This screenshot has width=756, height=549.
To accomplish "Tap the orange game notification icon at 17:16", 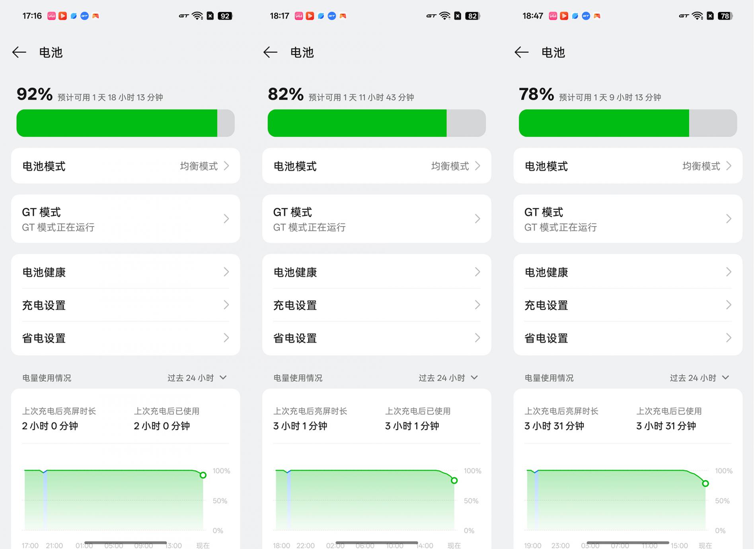I will [x=95, y=16].
